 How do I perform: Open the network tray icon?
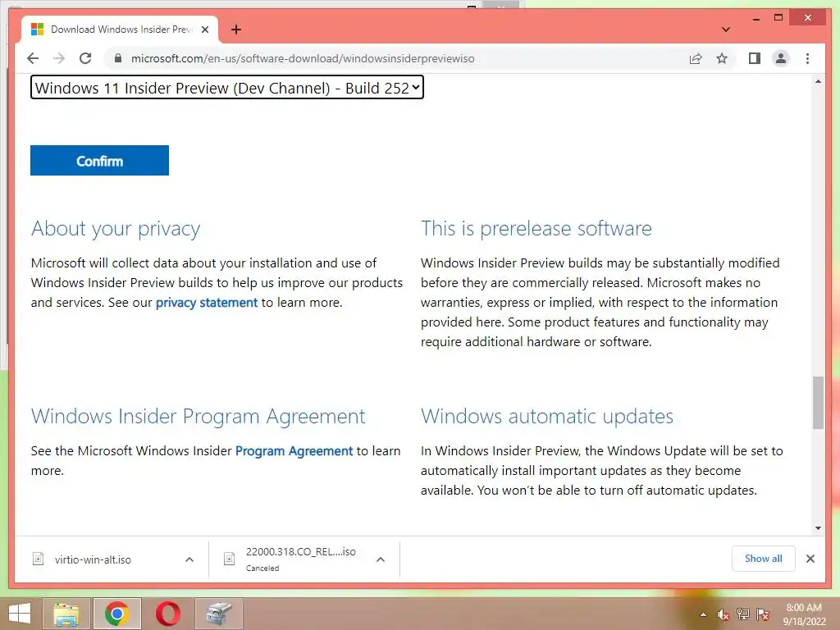[743, 614]
